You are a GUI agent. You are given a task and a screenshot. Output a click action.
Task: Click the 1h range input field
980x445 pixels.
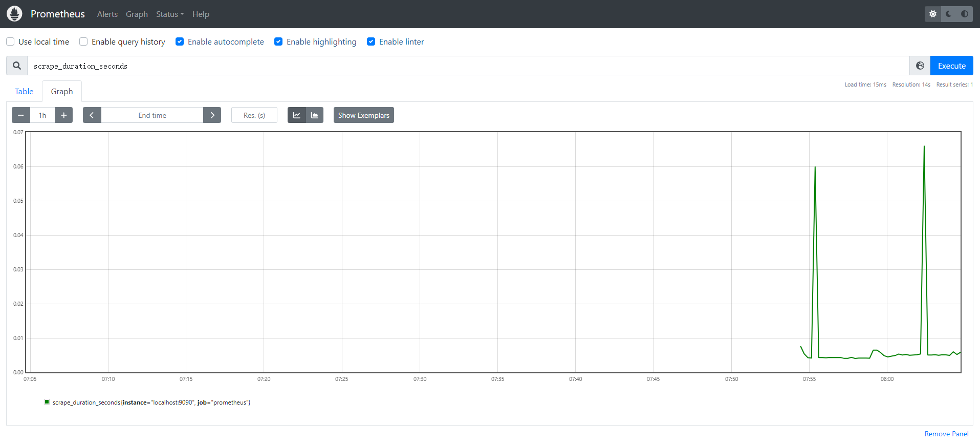click(42, 115)
